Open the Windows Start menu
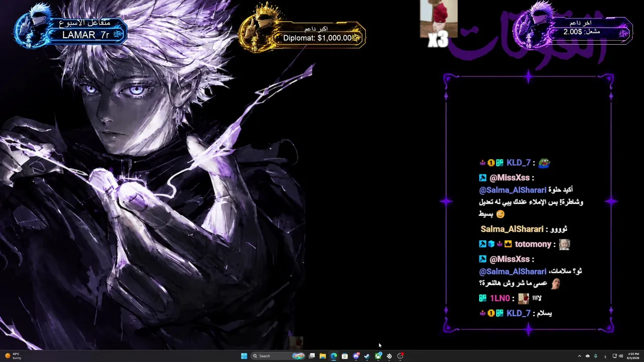The width and height of the screenshot is (644, 362). (x=244, y=356)
